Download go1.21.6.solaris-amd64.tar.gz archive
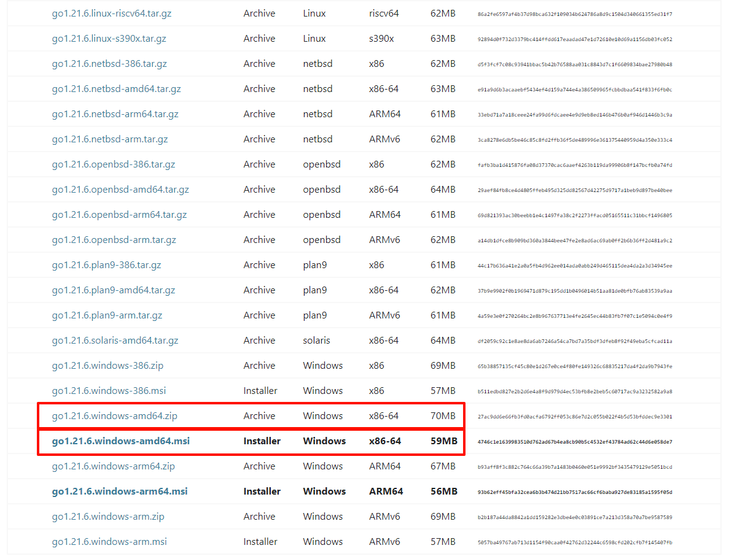The width and height of the screenshot is (756, 559). click(x=115, y=341)
